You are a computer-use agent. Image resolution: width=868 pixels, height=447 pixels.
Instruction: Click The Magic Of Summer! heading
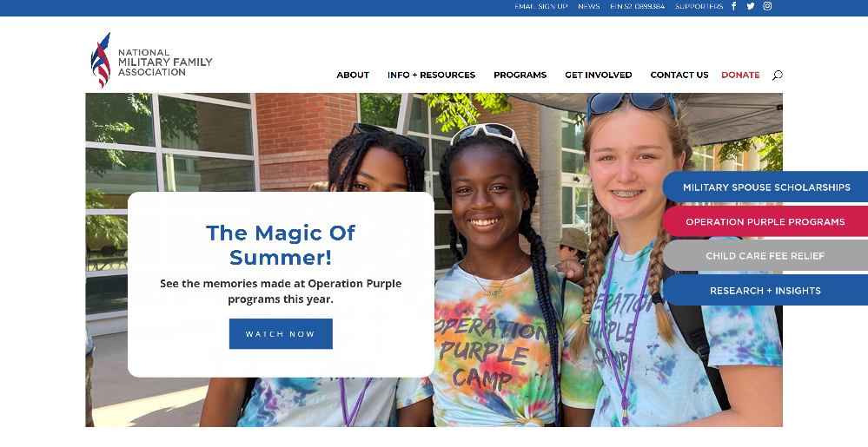pyautogui.click(x=281, y=245)
